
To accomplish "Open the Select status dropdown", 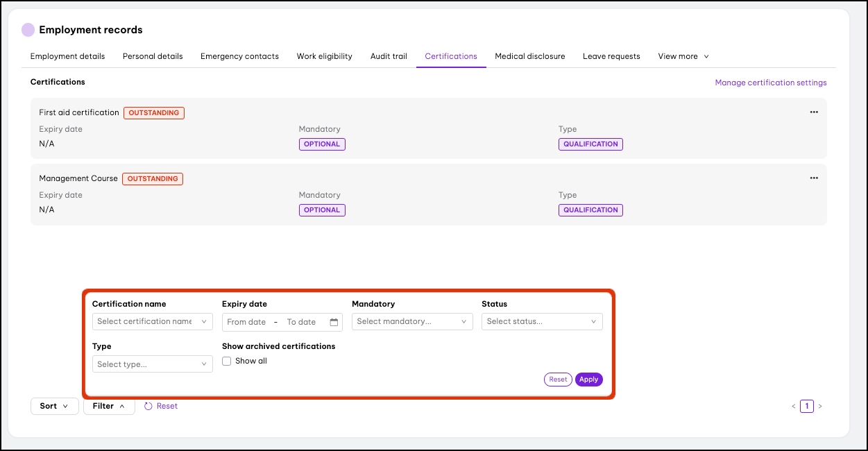I will [541, 322].
